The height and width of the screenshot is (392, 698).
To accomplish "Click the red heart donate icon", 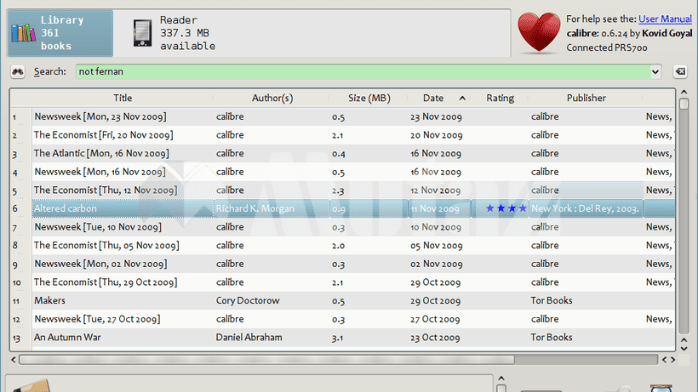I will (x=539, y=33).
